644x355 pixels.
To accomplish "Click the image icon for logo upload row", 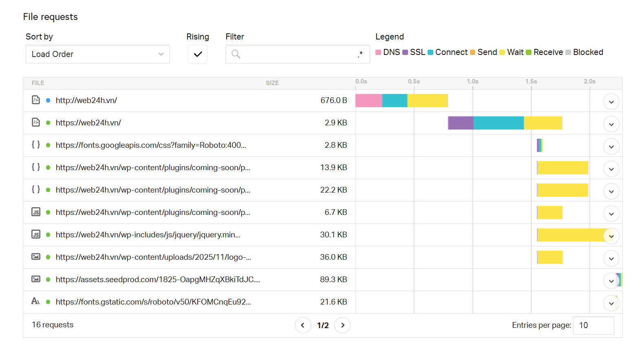I will tap(36, 256).
